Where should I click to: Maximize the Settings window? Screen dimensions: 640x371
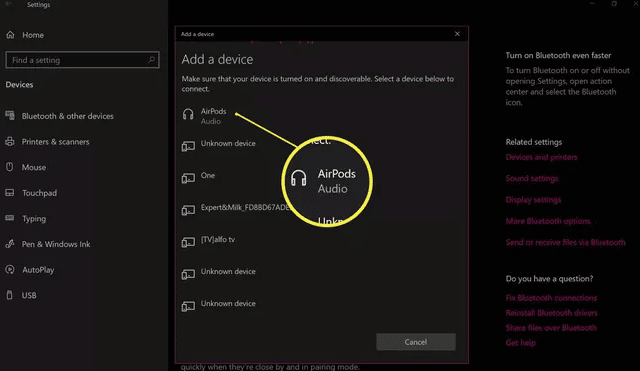pos(614,4)
